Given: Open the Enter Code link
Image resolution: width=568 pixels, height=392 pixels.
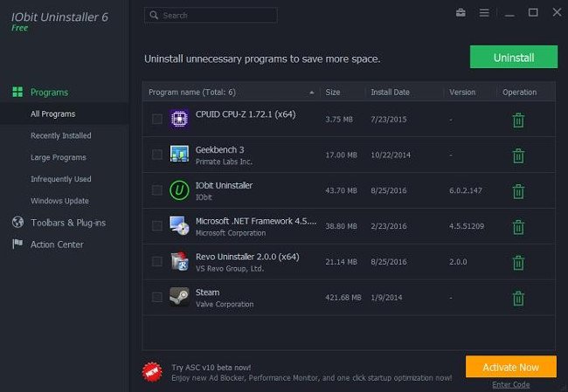Looking at the screenshot, I should click(x=511, y=385).
